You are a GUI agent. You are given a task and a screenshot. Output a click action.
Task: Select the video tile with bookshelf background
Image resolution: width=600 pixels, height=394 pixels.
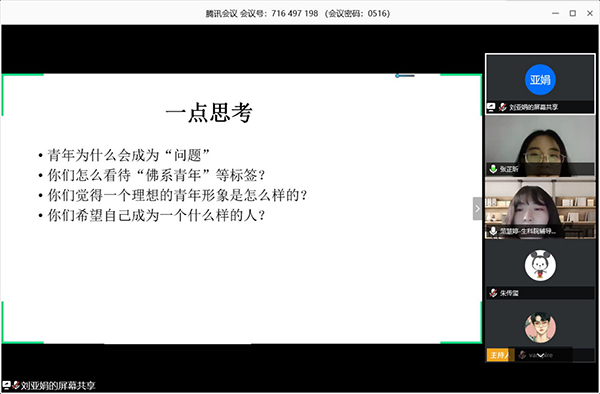pyautogui.click(x=540, y=208)
